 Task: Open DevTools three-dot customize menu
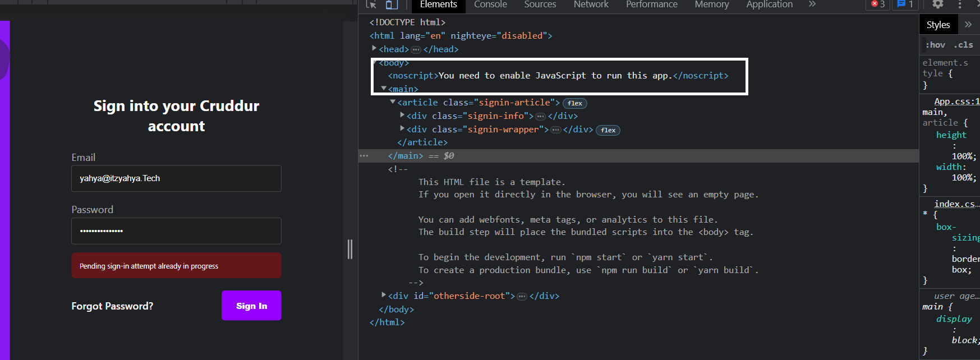point(960,4)
